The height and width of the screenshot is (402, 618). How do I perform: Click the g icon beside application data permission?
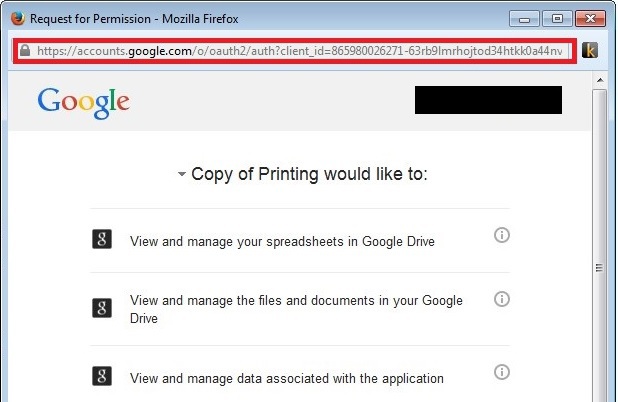(102, 376)
